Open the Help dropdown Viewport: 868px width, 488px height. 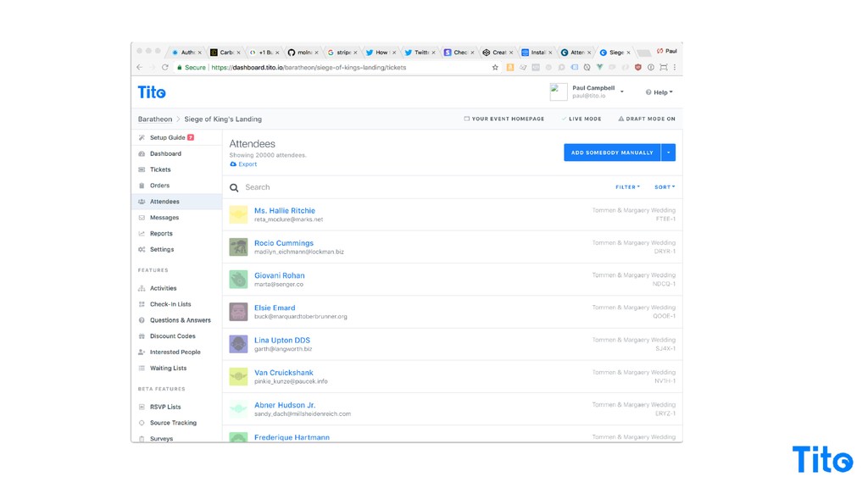659,92
